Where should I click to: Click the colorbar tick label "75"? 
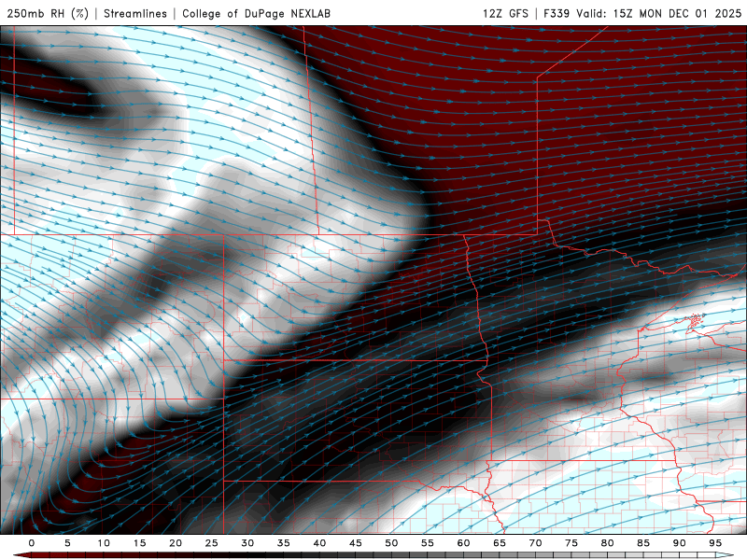(x=571, y=543)
